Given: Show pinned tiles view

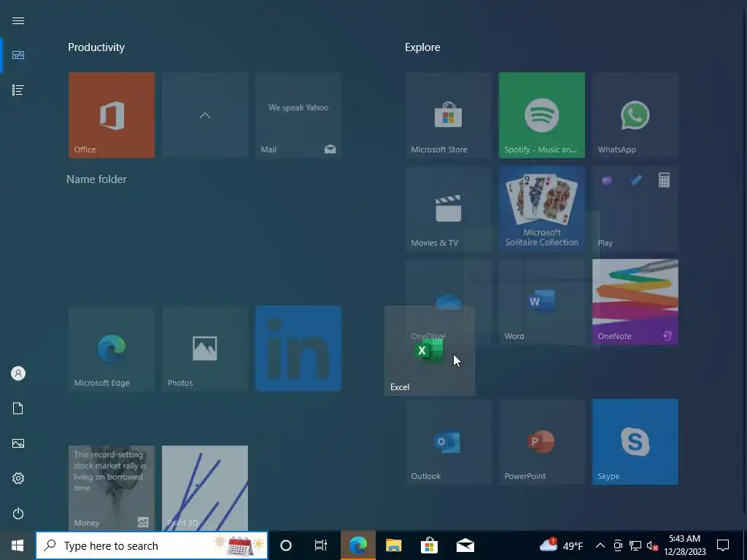Looking at the screenshot, I should [x=18, y=55].
